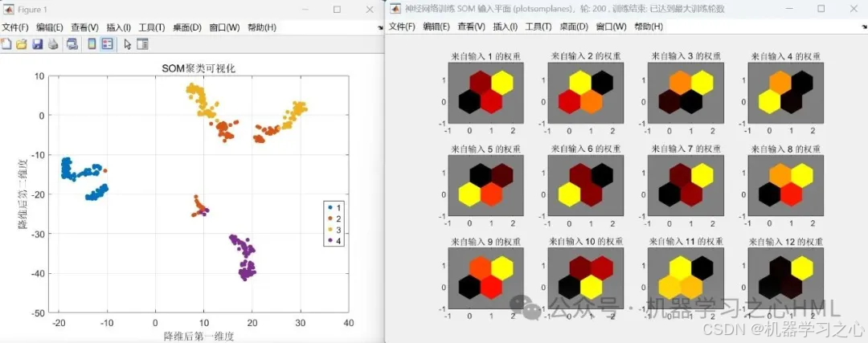The image size is (868, 343).
Task: Close the Figure 1 window
Action: click(x=369, y=10)
